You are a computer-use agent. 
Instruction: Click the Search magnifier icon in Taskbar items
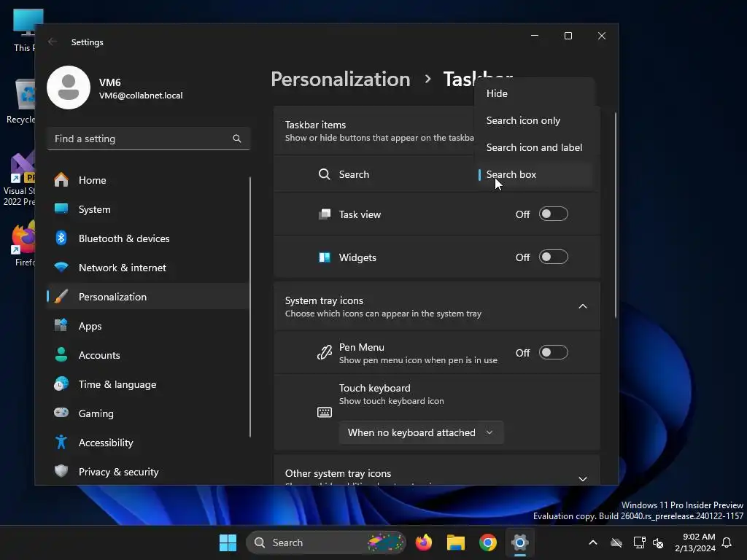click(x=325, y=174)
